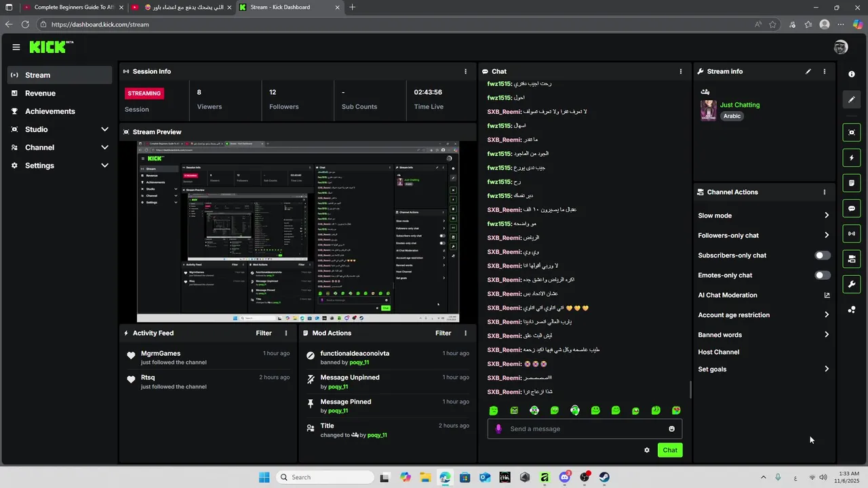
Task: Insert the angry-face emote, second in row
Action: tap(514, 411)
